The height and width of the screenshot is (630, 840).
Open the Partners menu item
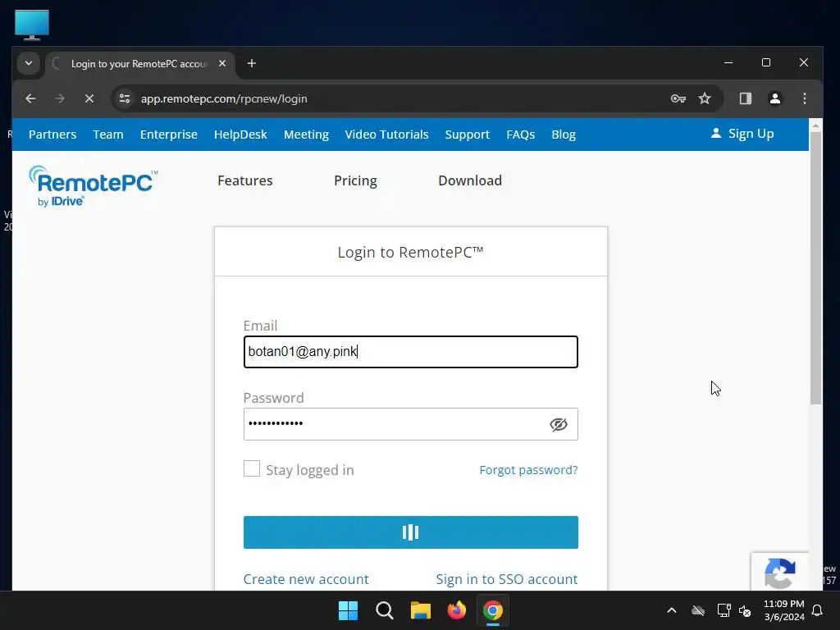[52, 135]
